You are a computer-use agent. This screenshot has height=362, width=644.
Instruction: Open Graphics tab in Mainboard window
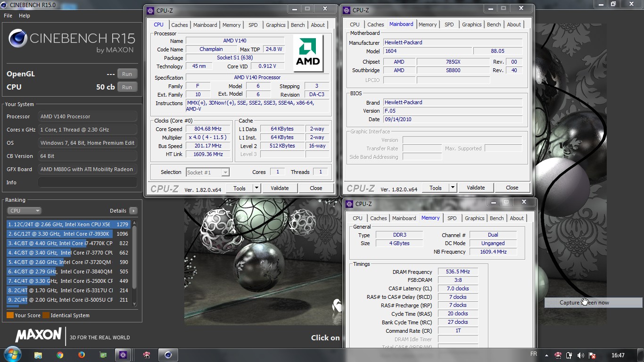click(472, 25)
